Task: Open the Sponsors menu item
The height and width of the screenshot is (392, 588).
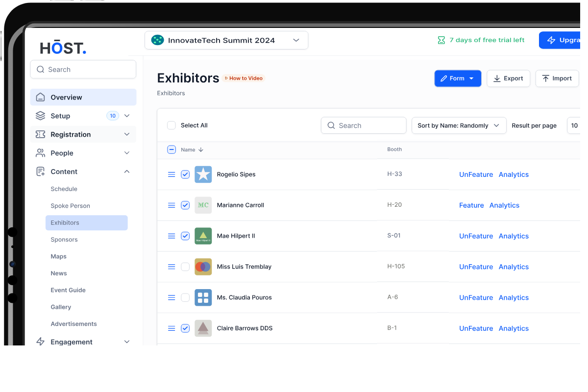Action: click(64, 240)
